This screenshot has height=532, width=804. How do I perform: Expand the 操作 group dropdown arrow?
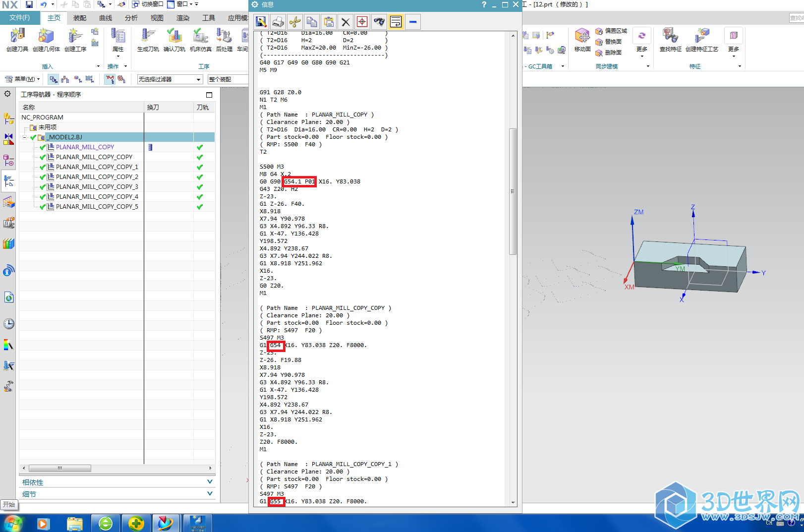point(126,66)
